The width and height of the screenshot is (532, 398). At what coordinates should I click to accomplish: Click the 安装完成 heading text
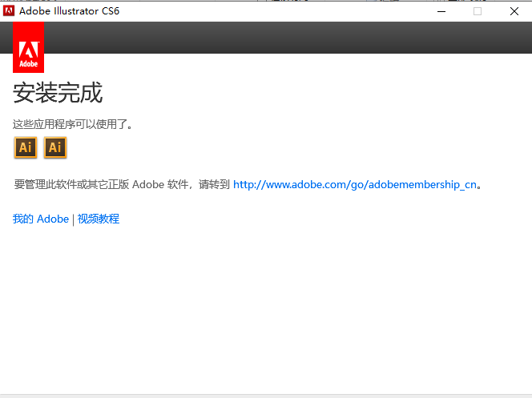pyautogui.click(x=58, y=92)
